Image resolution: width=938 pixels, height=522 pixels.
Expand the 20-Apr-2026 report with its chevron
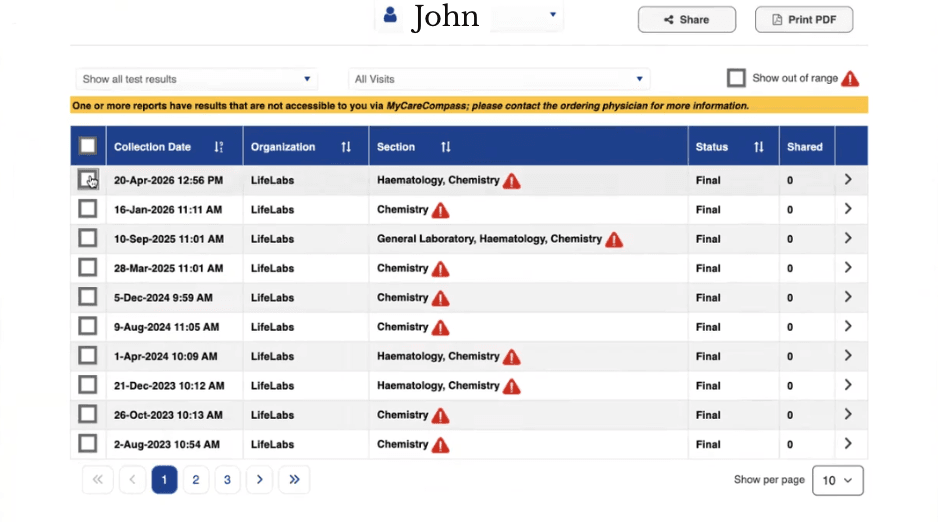click(848, 179)
